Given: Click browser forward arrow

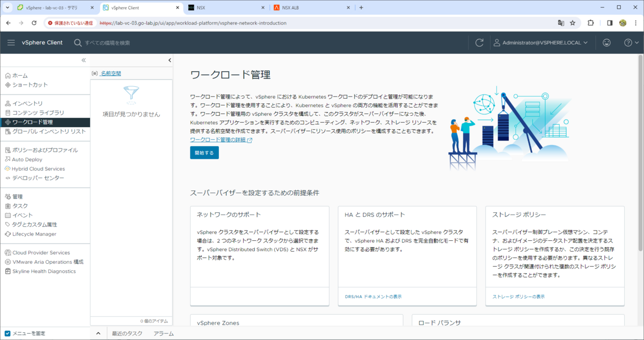Looking at the screenshot, I should (x=21, y=23).
